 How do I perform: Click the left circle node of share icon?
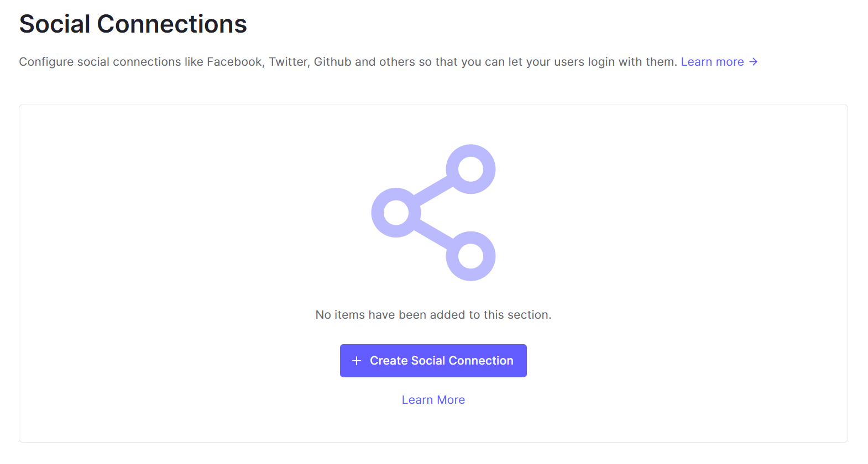[396, 213]
